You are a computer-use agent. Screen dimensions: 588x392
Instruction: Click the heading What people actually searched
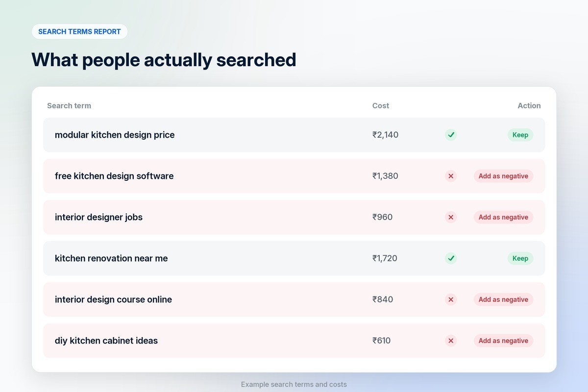pyautogui.click(x=164, y=60)
